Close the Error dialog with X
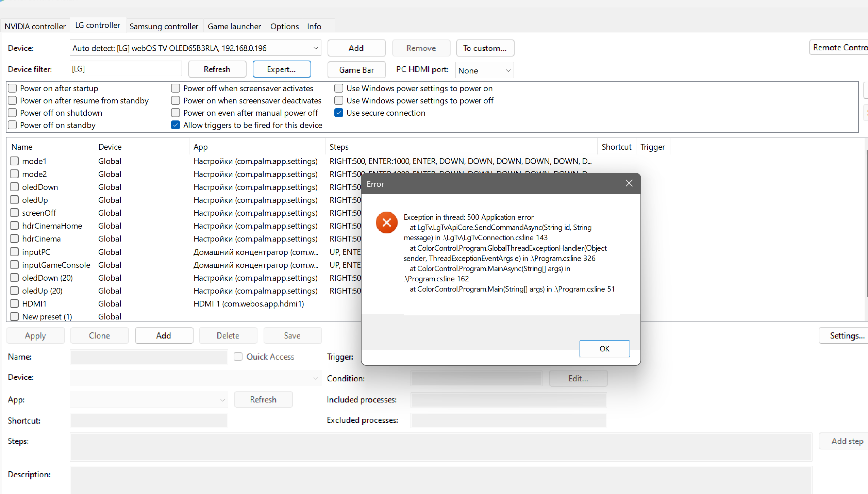The image size is (868, 494). [x=629, y=183]
